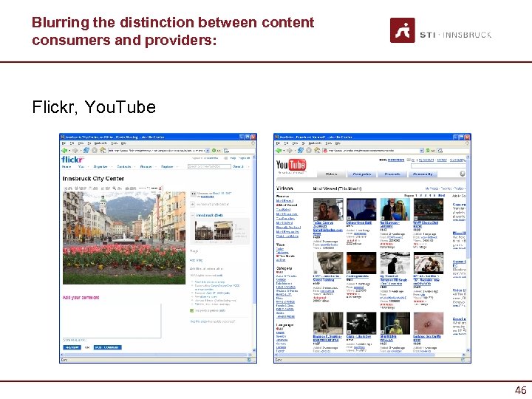Click Back arrow in YouTube browser window
Image resolution: width=532 pixels, height=399 pixels.
pos(279,150)
